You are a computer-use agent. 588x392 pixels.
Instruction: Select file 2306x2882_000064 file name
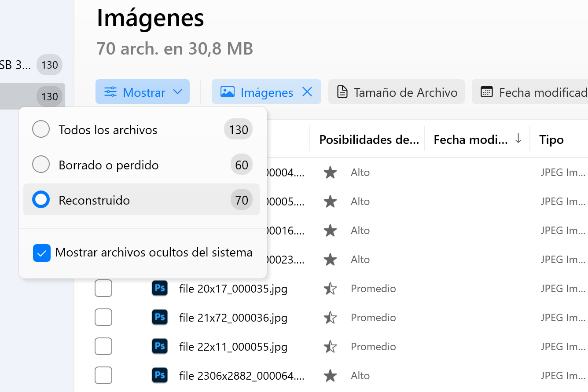coord(242,376)
